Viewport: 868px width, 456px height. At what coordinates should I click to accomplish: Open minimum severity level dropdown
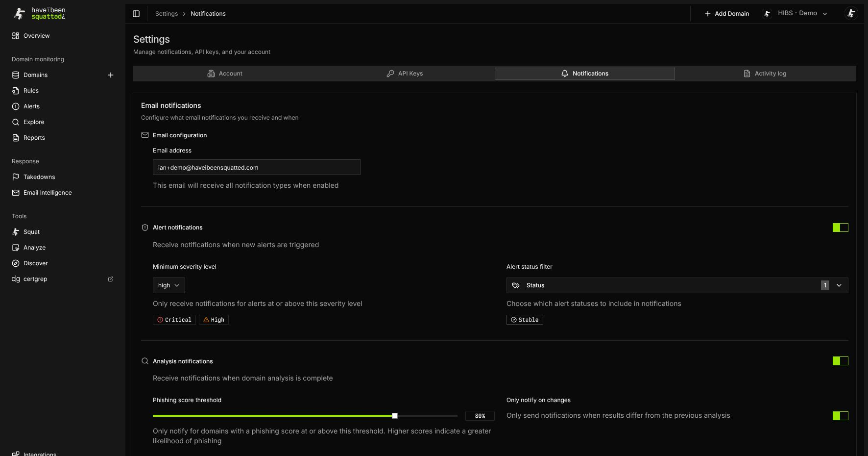click(169, 285)
